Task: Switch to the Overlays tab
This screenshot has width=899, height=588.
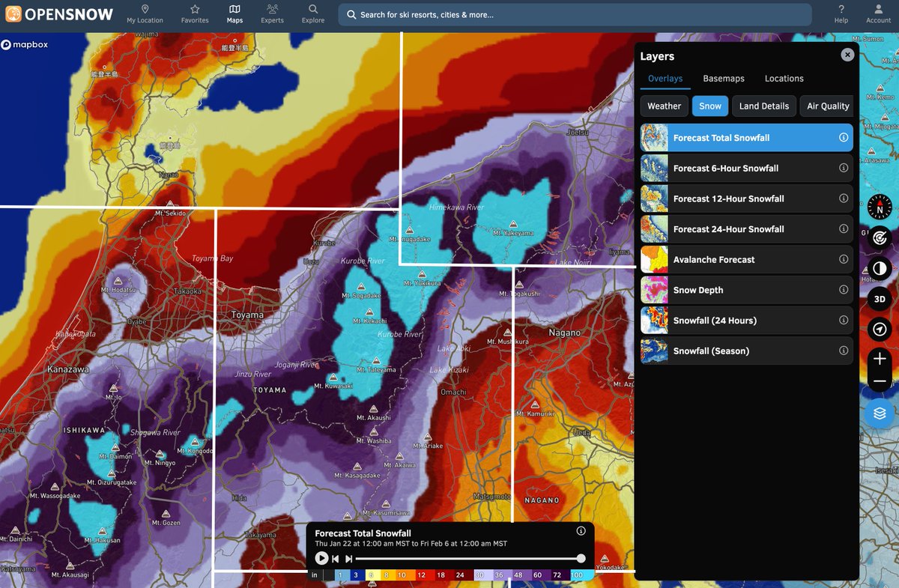Action: pyautogui.click(x=665, y=79)
